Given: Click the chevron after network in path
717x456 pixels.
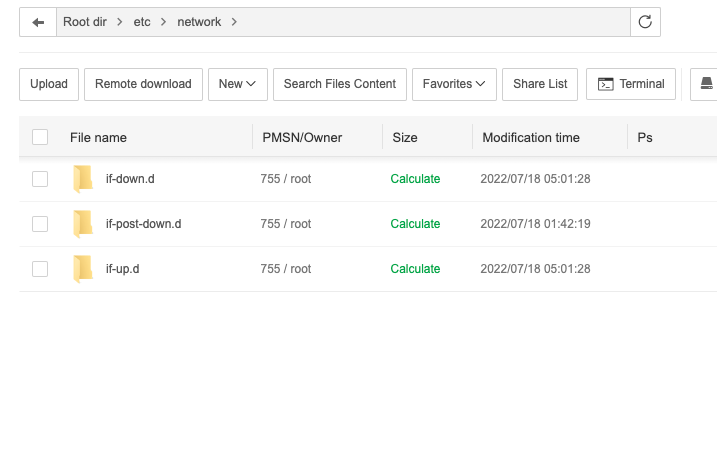Looking at the screenshot, I should tap(234, 22).
